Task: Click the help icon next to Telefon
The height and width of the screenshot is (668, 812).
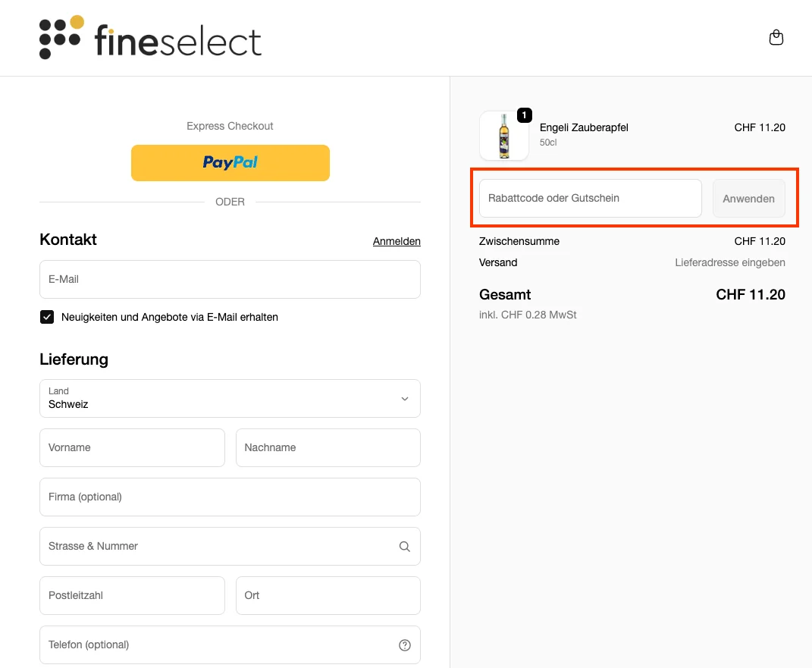Action: coord(404,644)
